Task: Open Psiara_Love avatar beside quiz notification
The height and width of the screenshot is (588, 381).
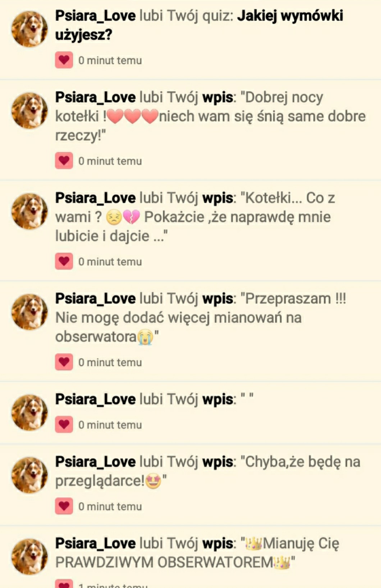Action: click(29, 29)
